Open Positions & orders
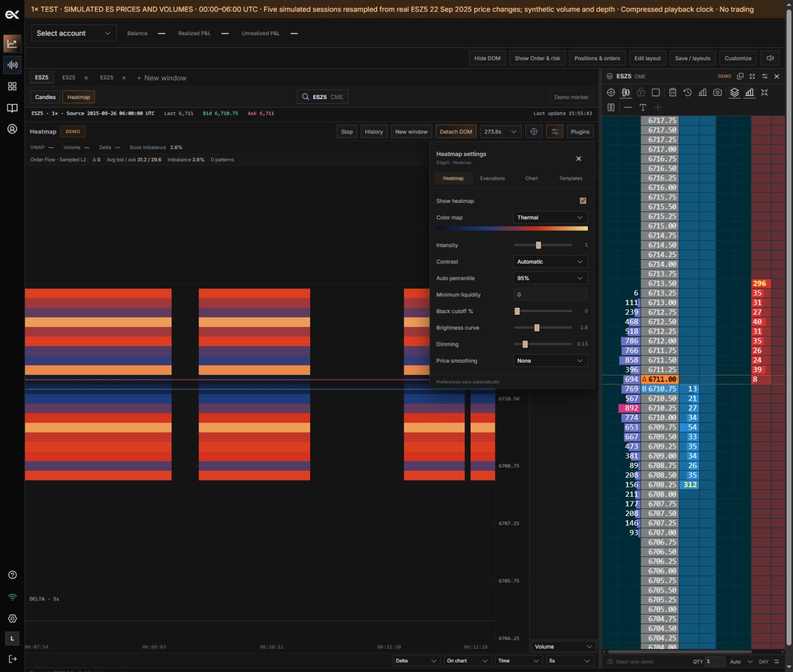The height and width of the screenshot is (672, 793). pyautogui.click(x=597, y=58)
